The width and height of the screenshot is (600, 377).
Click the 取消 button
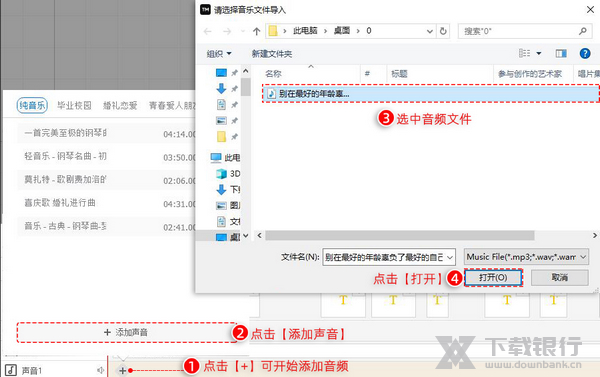coord(559,277)
